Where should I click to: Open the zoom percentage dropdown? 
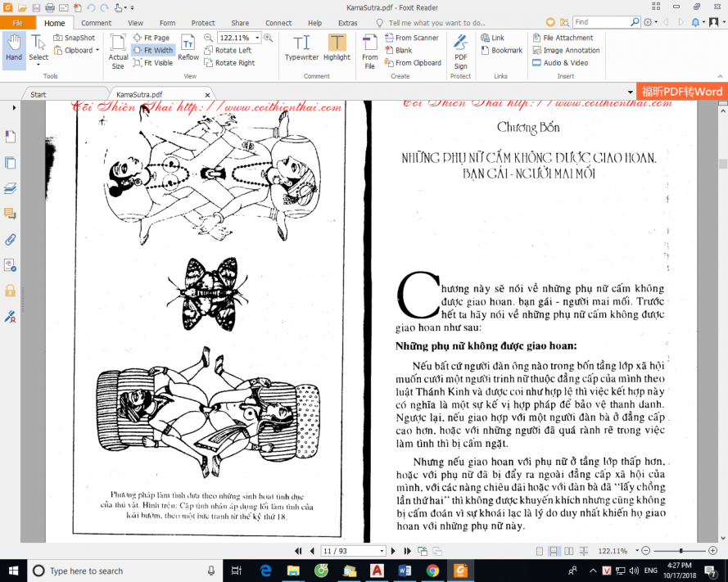pyautogui.click(x=256, y=37)
